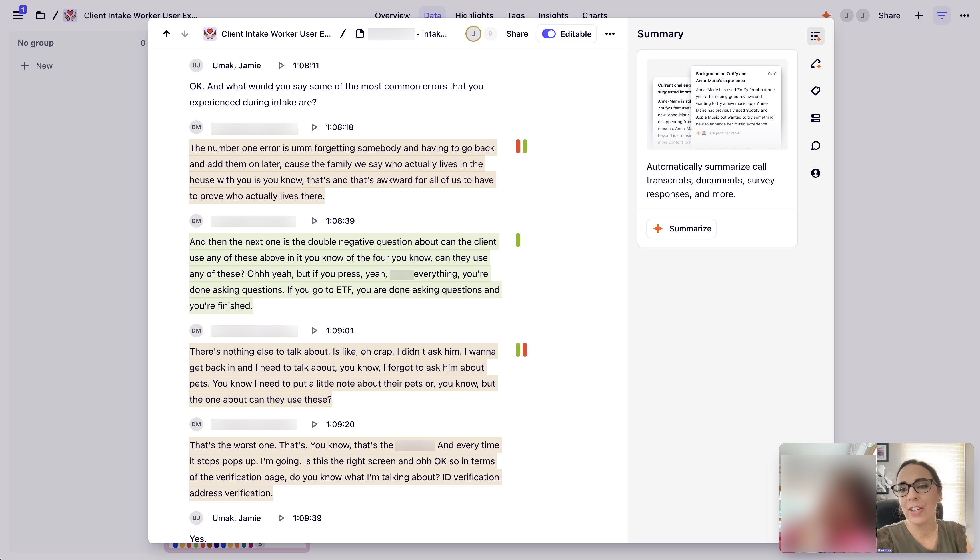This screenshot has height=560, width=980.
Task: Open the Summary panel in the right sidebar
Action: (815, 36)
